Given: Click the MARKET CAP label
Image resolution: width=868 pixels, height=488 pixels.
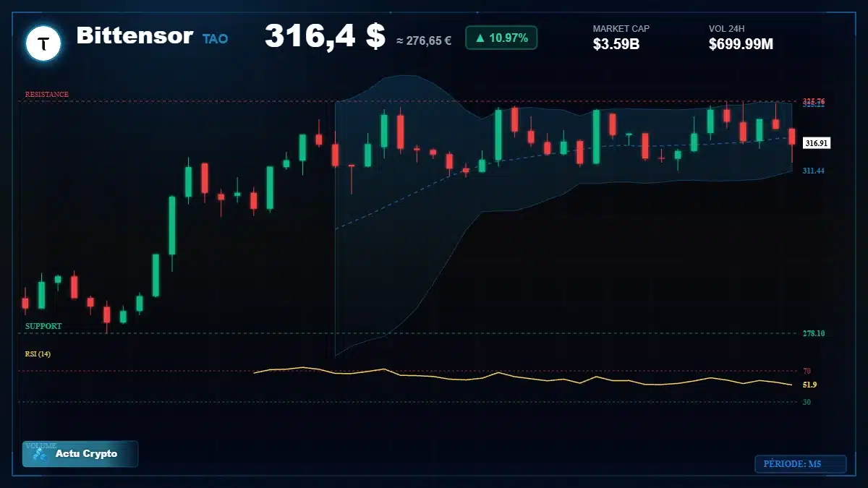Looking at the screenshot, I should (621, 29).
